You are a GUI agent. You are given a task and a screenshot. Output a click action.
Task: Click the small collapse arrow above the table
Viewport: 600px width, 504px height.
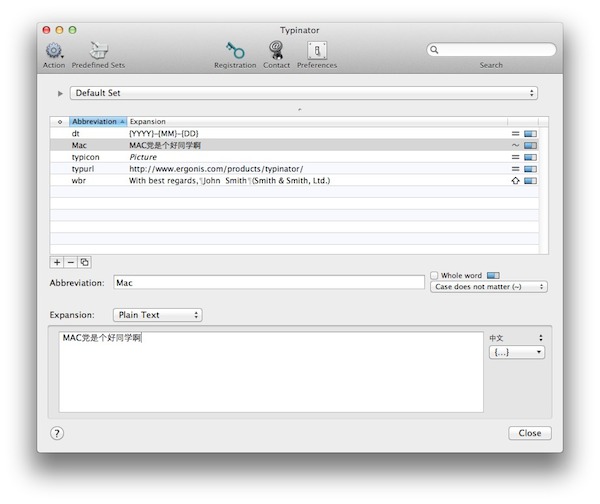(x=300, y=110)
